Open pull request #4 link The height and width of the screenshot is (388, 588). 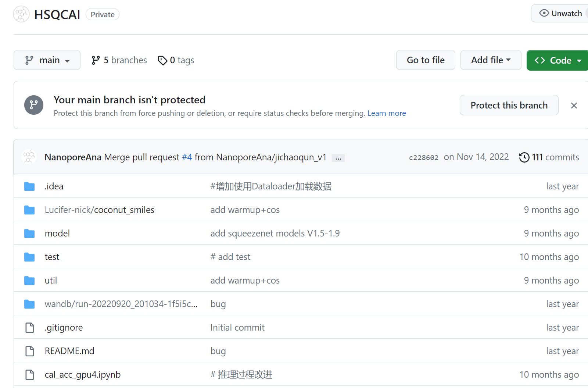187,157
